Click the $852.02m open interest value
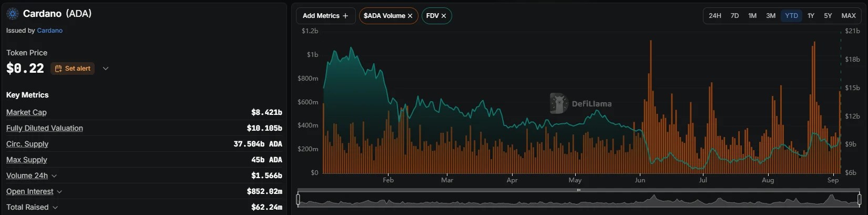868x215 pixels. (x=264, y=191)
